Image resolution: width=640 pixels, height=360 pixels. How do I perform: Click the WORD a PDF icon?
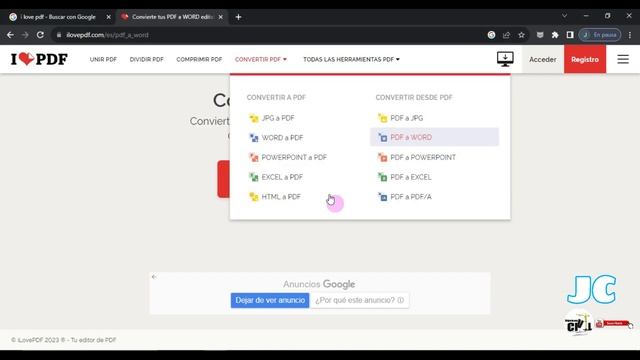(x=253, y=138)
